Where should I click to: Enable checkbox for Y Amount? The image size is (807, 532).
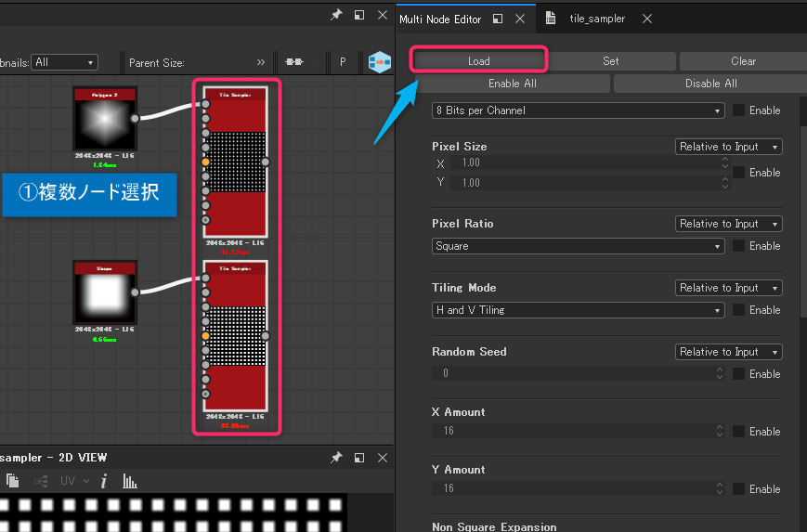pyautogui.click(x=738, y=488)
